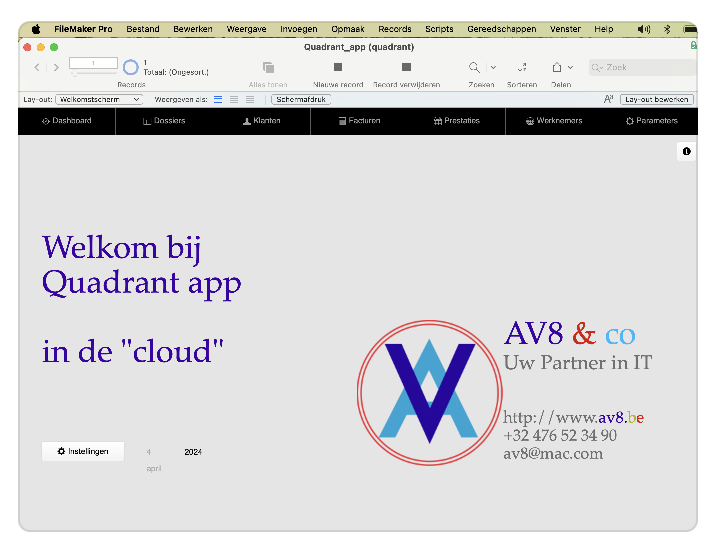Click the +32 476 52 34 90 phone number
Viewport: 712px width, 542px height.
[560, 435]
